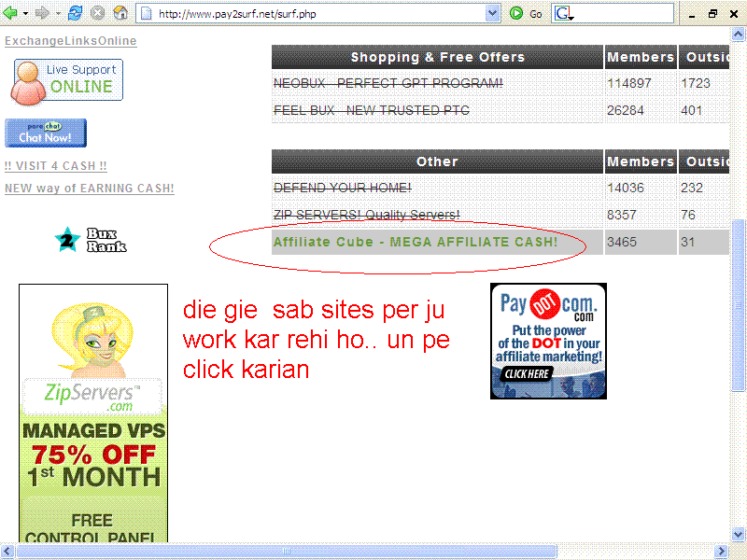Reload the page with the Refresh icon
747x560 pixels.
coord(76,14)
